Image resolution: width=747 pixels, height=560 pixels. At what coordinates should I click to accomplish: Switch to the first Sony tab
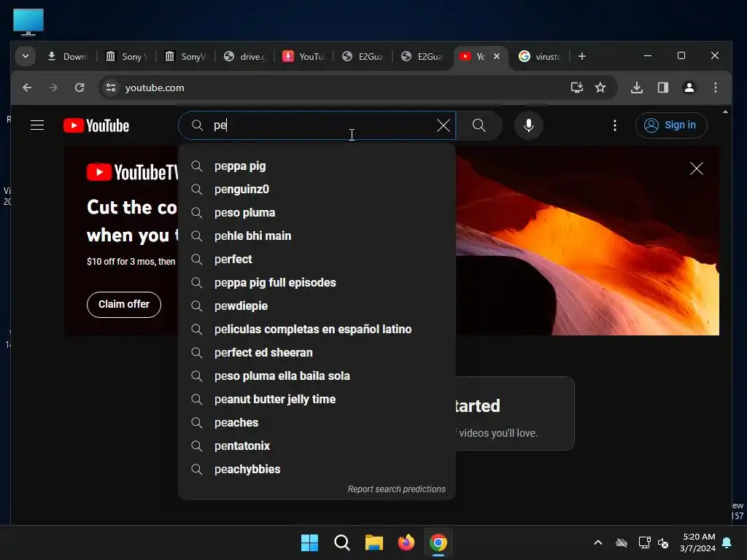click(126, 57)
